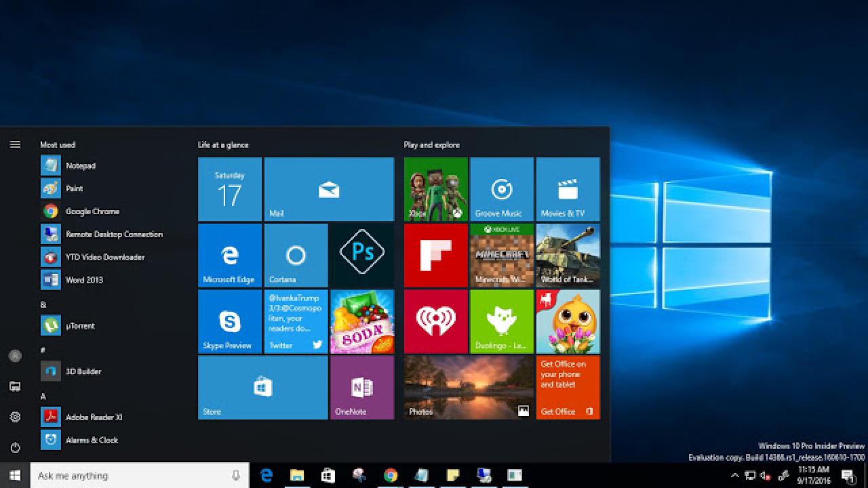Open the Skype Preview tile
Image resolution: width=868 pixels, height=488 pixels.
tap(229, 321)
